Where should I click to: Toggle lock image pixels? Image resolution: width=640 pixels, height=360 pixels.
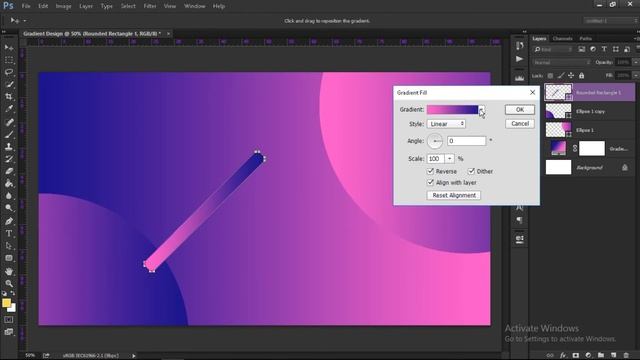pyautogui.click(x=561, y=76)
